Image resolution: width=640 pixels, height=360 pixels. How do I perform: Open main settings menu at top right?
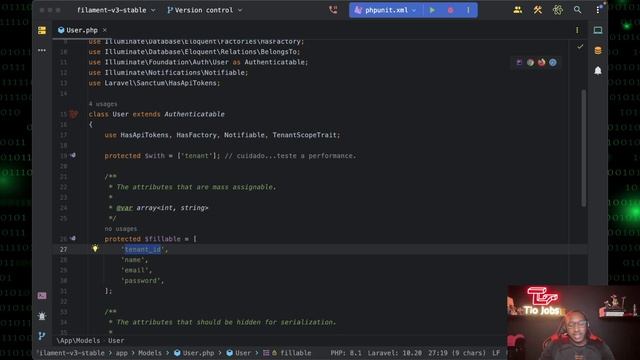598,9
